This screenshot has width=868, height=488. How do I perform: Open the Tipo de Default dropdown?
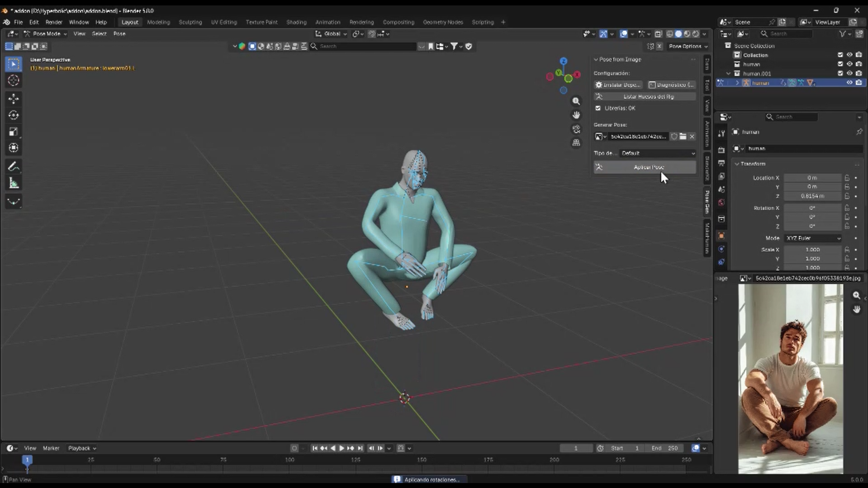[658, 153]
